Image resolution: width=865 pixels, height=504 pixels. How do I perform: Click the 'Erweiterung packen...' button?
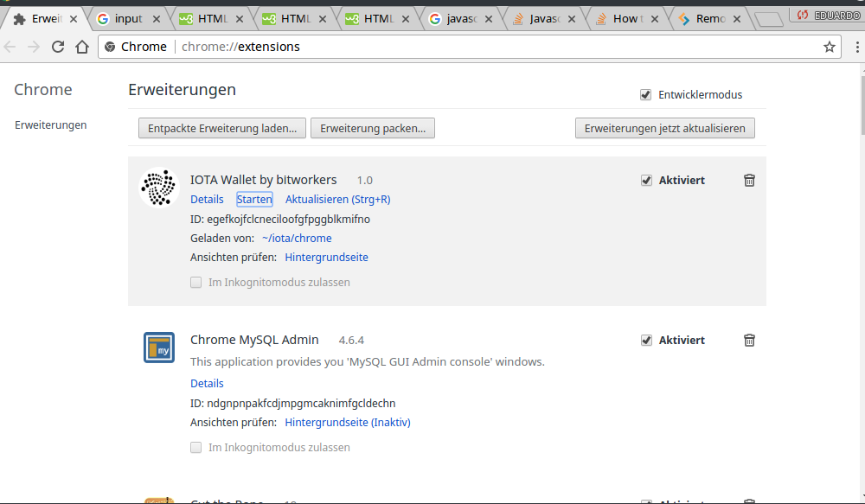coord(373,128)
